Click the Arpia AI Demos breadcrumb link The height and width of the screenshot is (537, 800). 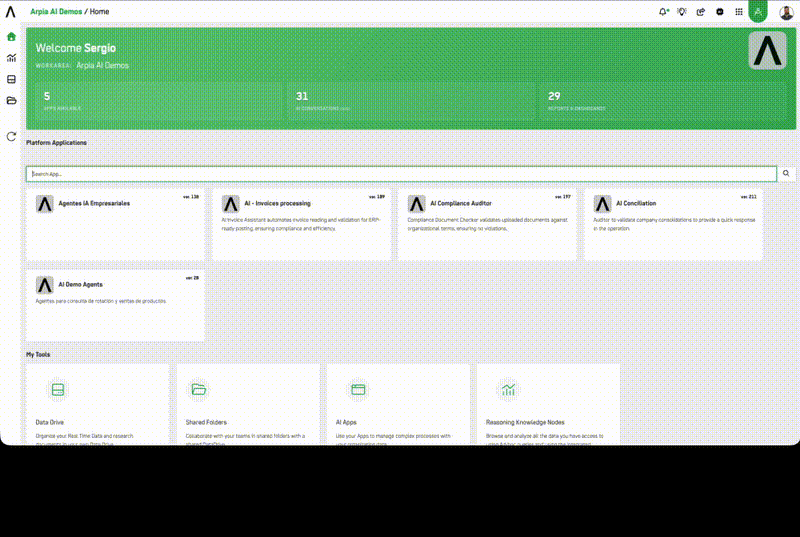click(x=56, y=11)
